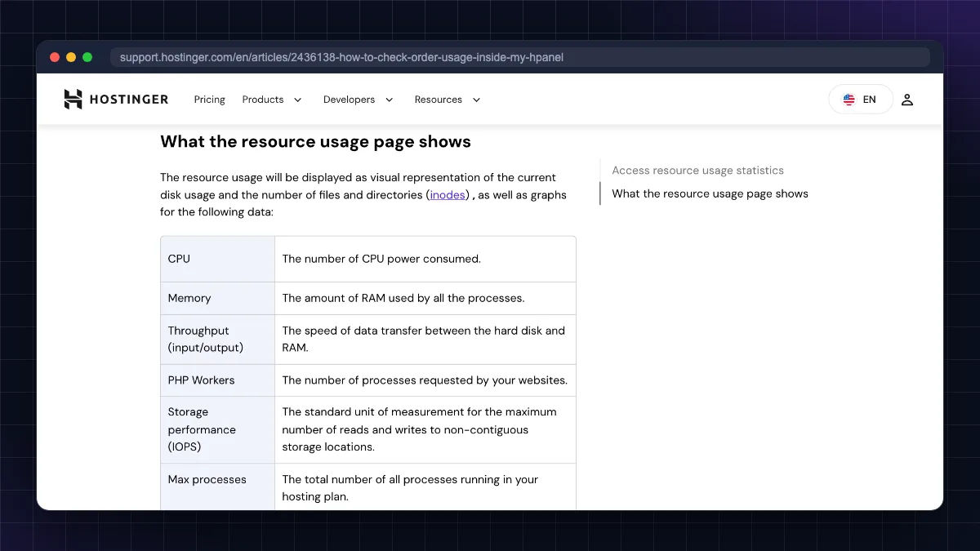Select the CPU table cell
This screenshot has height=551, width=980.
[x=217, y=259]
